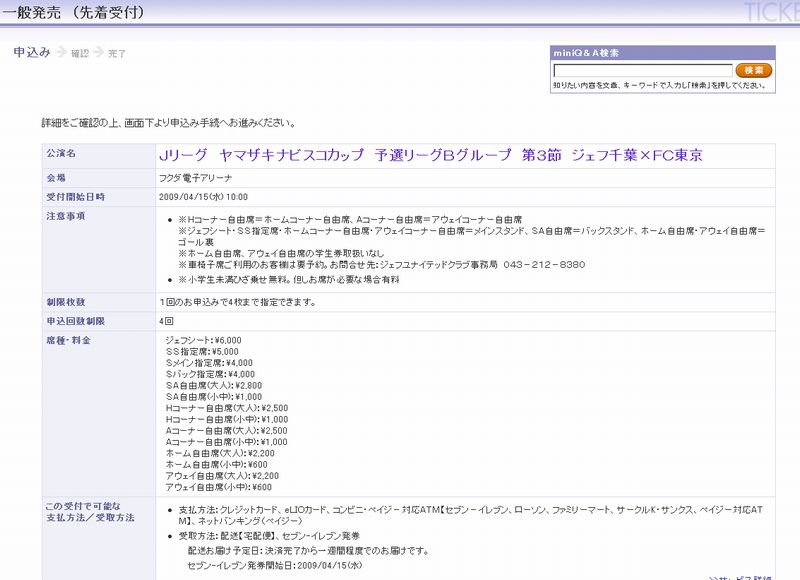Click the miniQ&A search input field
This screenshot has width=800, height=580.
click(643, 70)
